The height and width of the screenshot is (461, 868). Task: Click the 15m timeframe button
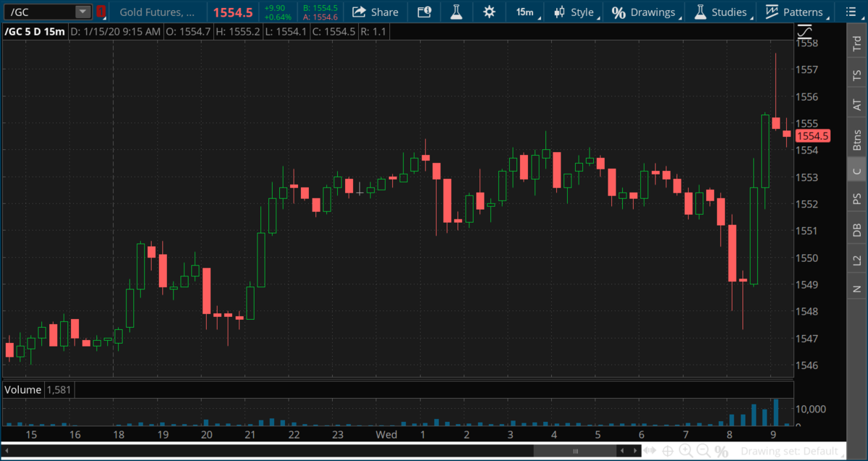pyautogui.click(x=524, y=12)
